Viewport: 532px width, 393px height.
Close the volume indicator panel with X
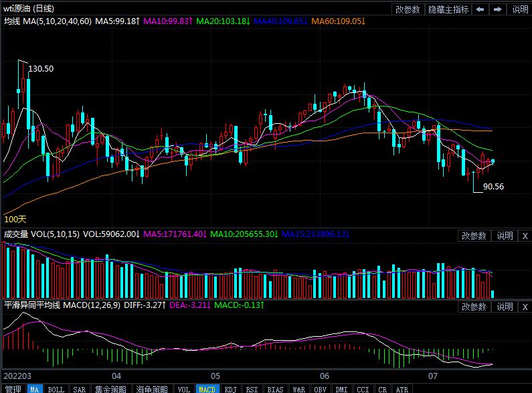(525, 236)
